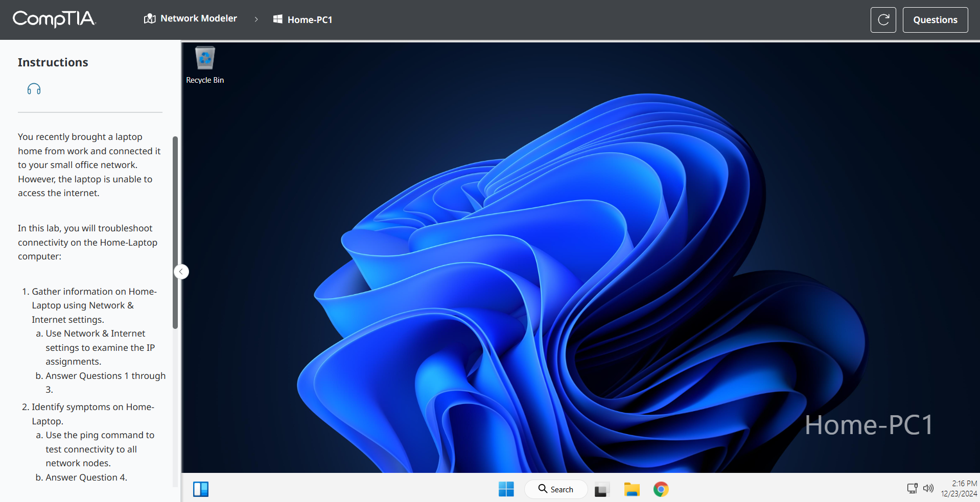The height and width of the screenshot is (502, 980).
Task: Click the Network Modeler map icon
Action: pyautogui.click(x=150, y=19)
